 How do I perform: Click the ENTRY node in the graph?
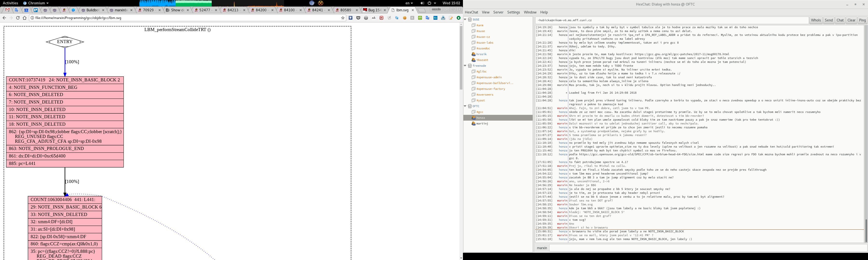(65, 42)
